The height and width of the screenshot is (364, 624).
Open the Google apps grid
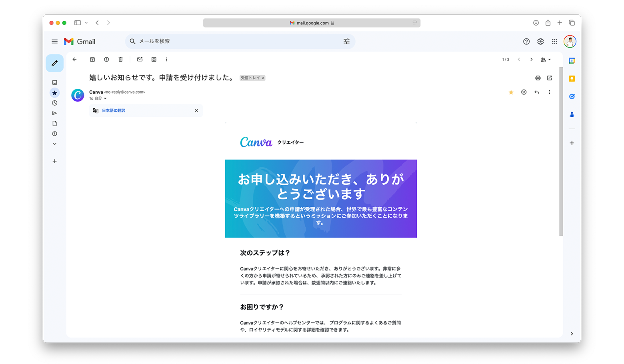tap(554, 42)
